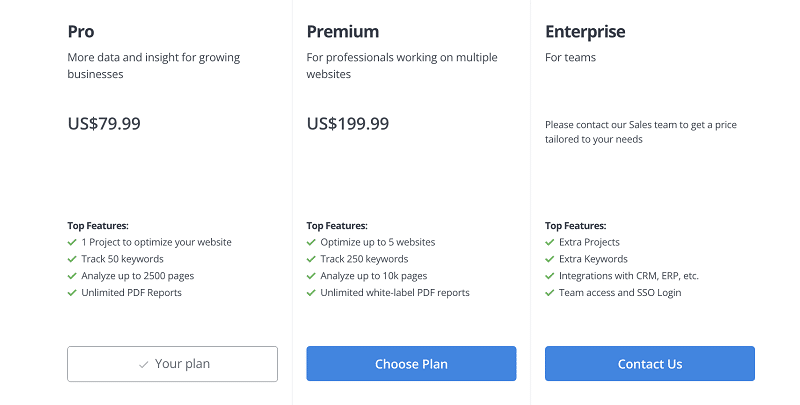Click checkmark beside 'Analyze up to 10k pages'

pyautogui.click(x=311, y=276)
